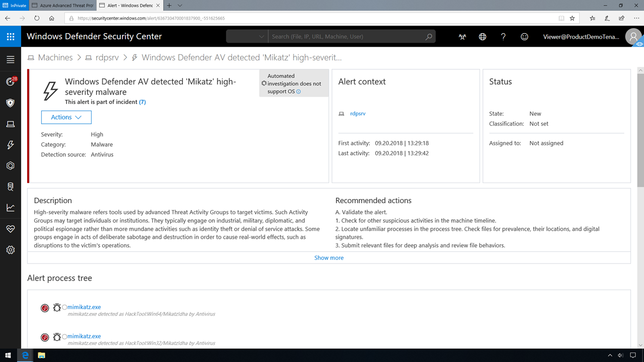Select circle beside Win64 mimikatz.exe
Screen dimensions: 644x362
64,308
